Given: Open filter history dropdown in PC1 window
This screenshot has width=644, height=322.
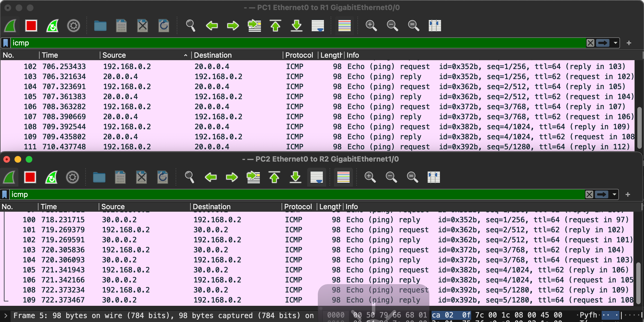Looking at the screenshot, I should click(x=615, y=43).
